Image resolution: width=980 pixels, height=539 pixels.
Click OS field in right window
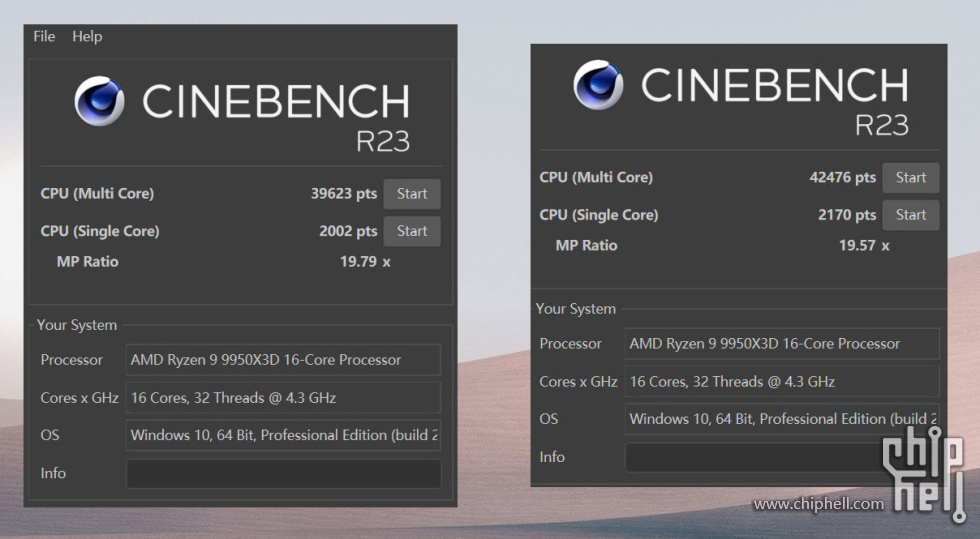[782, 419]
